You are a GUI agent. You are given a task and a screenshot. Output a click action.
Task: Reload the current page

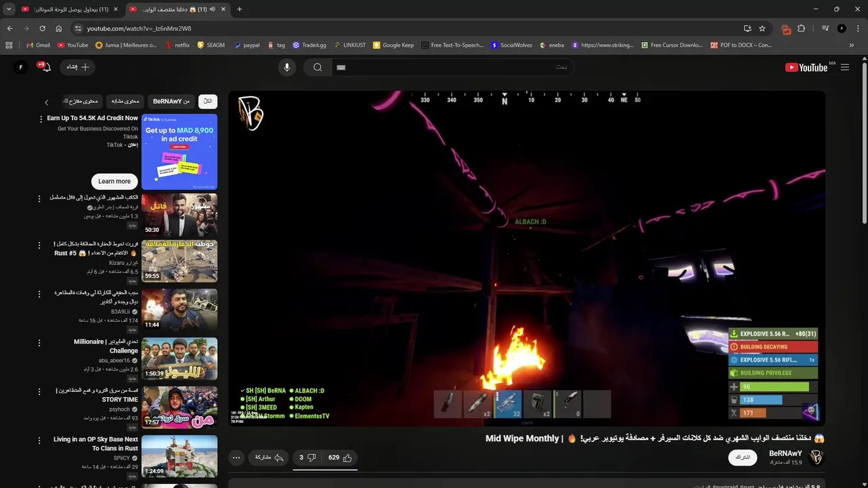(x=42, y=28)
